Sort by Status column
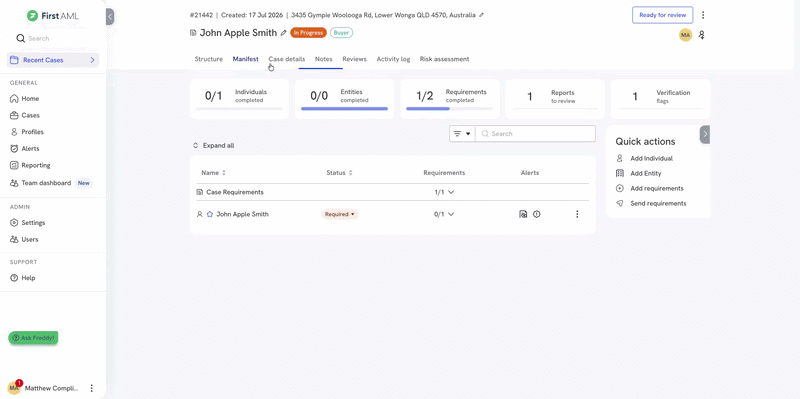 click(339, 173)
